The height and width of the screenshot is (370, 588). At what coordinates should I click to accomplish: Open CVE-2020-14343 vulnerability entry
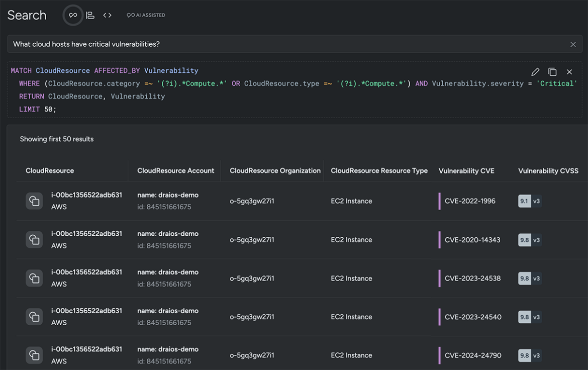point(472,240)
